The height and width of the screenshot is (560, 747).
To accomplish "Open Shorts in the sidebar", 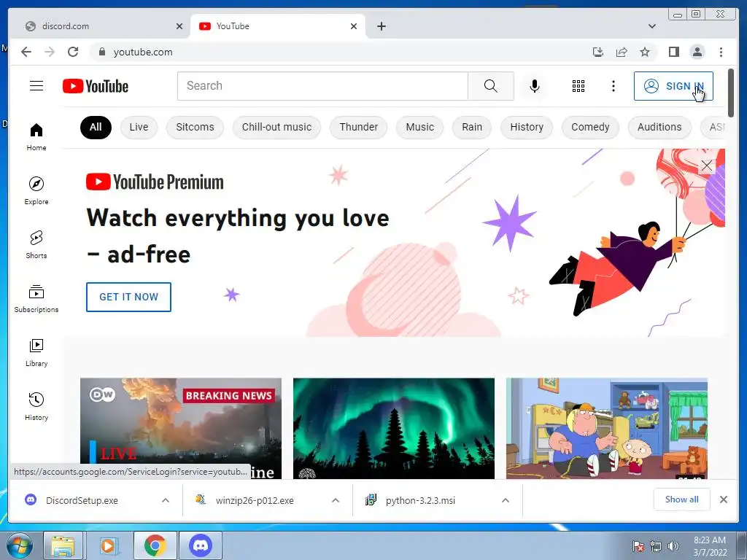I will (x=36, y=245).
